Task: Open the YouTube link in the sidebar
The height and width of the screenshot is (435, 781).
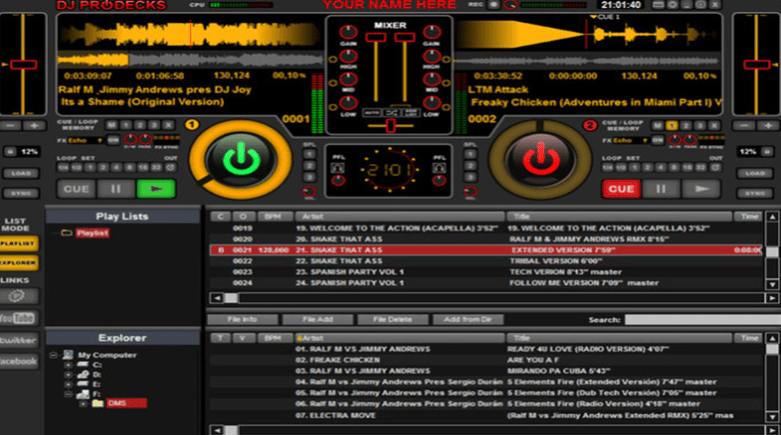Action: (18, 318)
